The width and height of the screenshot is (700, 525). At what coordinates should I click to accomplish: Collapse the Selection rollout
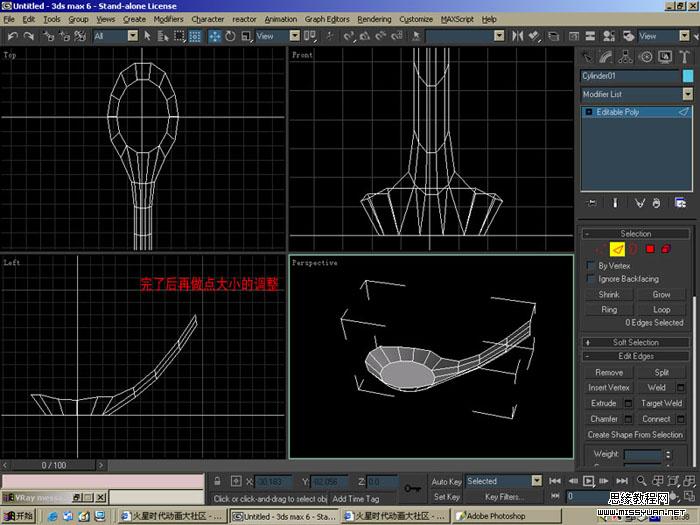(x=635, y=233)
